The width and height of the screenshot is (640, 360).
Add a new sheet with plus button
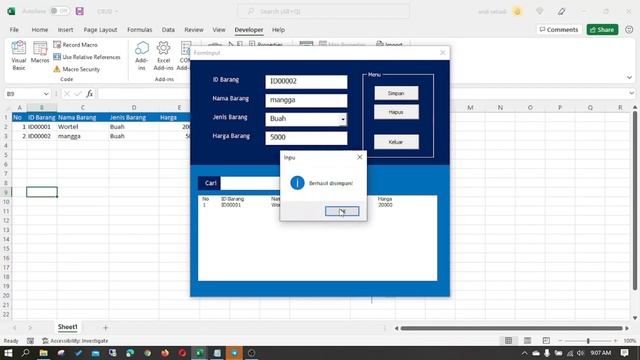(x=105, y=327)
